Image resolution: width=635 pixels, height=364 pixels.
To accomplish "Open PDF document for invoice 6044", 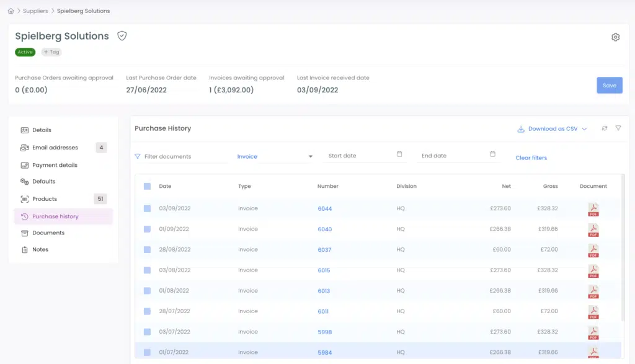I will pyautogui.click(x=593, y=210).
